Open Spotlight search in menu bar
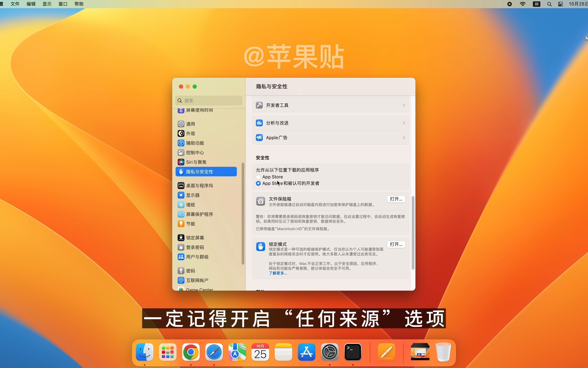588x368 pixels. click(x=549, y=4)
